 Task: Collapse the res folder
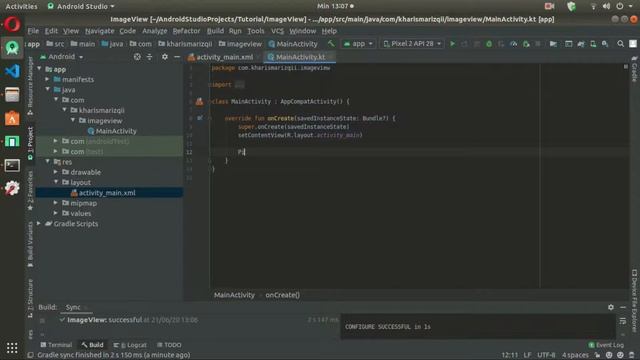pos(47,162)
